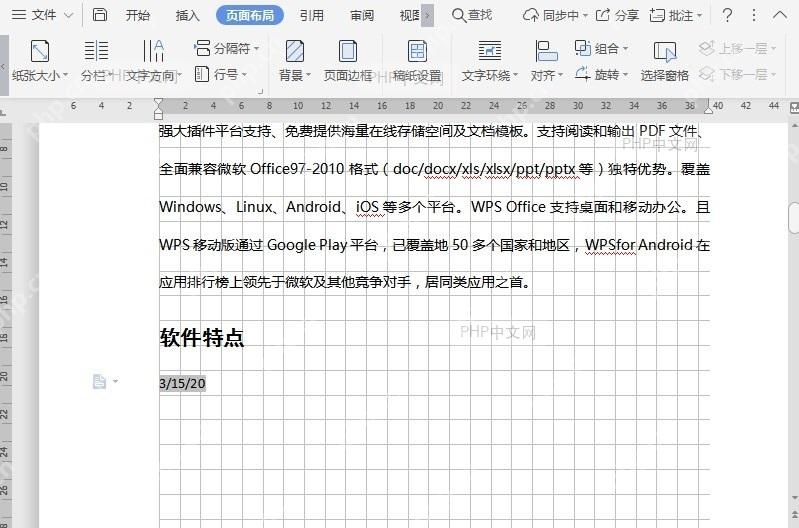Click the ribbon tabs right arrow
The image size is (799, 528).
(x=428, y=16)
